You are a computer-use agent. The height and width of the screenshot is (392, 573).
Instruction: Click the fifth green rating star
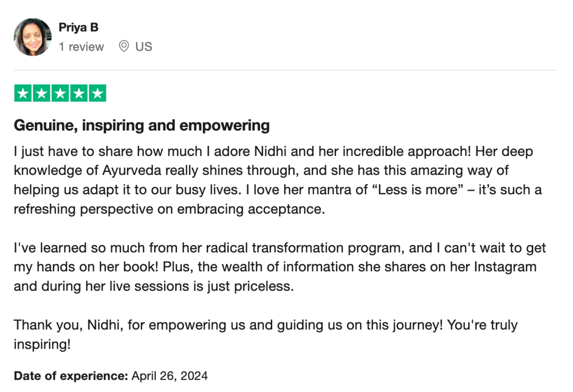point(97,93)
